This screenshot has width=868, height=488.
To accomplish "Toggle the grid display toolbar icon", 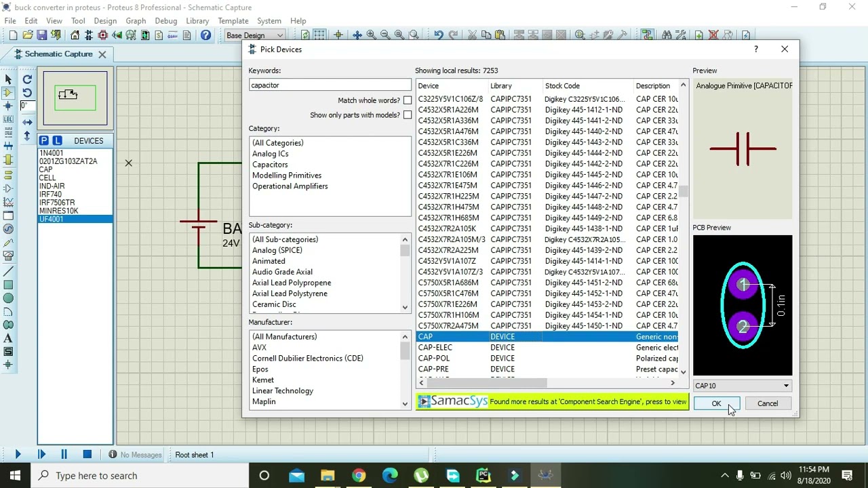I will point(319,35).
